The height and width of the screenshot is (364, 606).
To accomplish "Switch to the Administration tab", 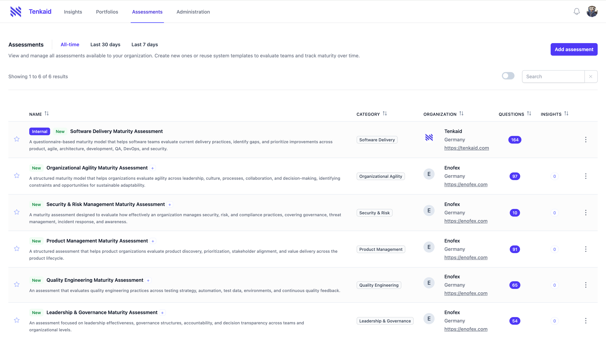I will pos(193,12).
